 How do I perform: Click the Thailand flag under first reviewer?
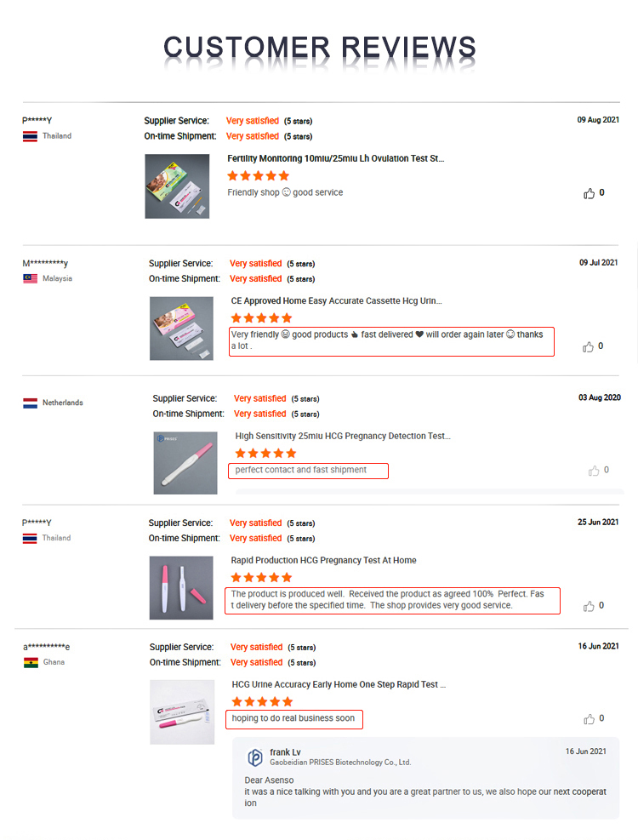(30, 136)
